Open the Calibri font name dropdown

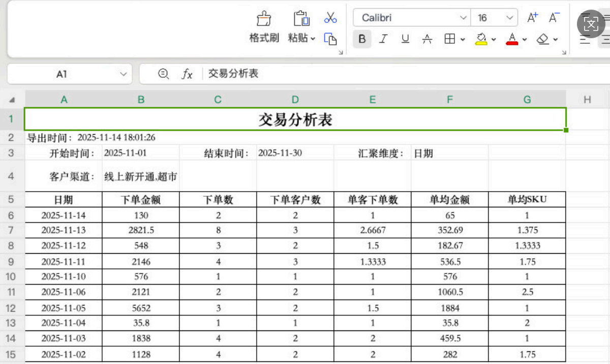click(x=463, y=18)
